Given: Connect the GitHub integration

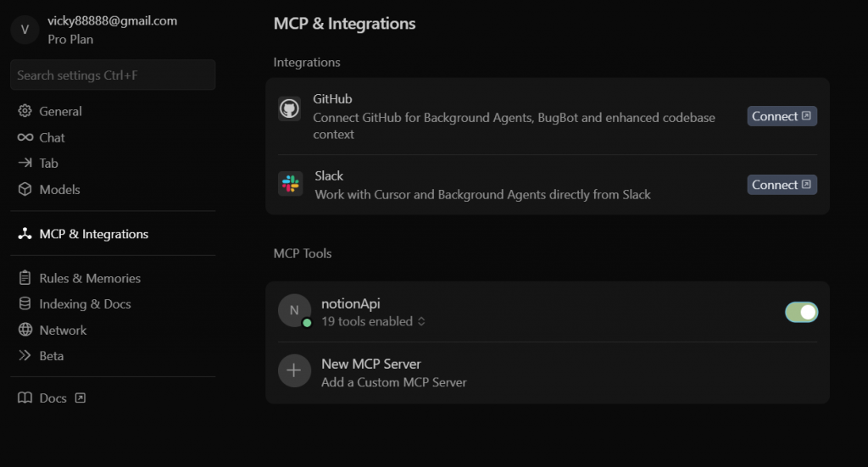Looking at the screenshot, I should pyautogui.click(x=781, y=116).
